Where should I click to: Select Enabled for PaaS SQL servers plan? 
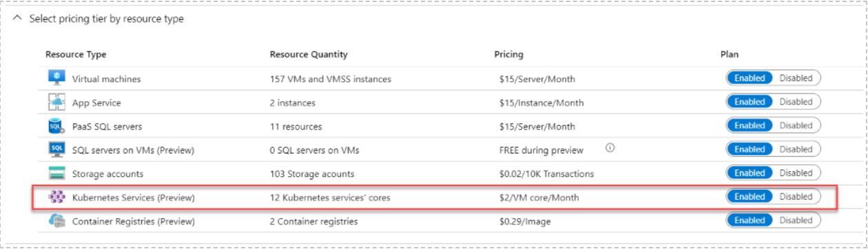pos(751,127)
